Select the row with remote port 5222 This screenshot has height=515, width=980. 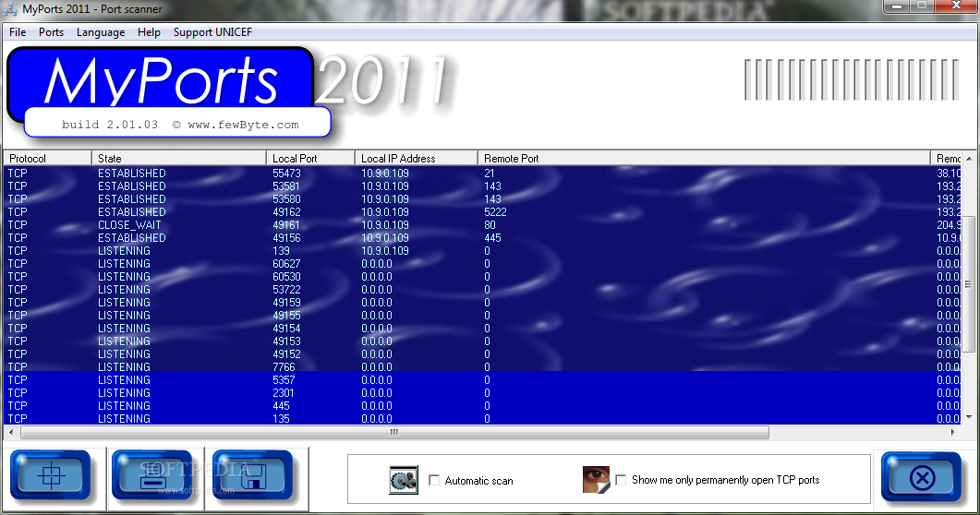point(482,211)
